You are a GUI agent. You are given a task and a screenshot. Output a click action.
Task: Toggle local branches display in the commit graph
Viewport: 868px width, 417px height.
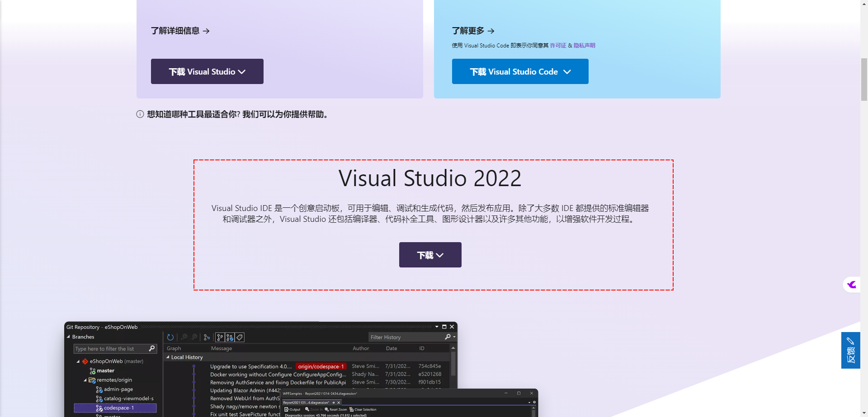219,337
